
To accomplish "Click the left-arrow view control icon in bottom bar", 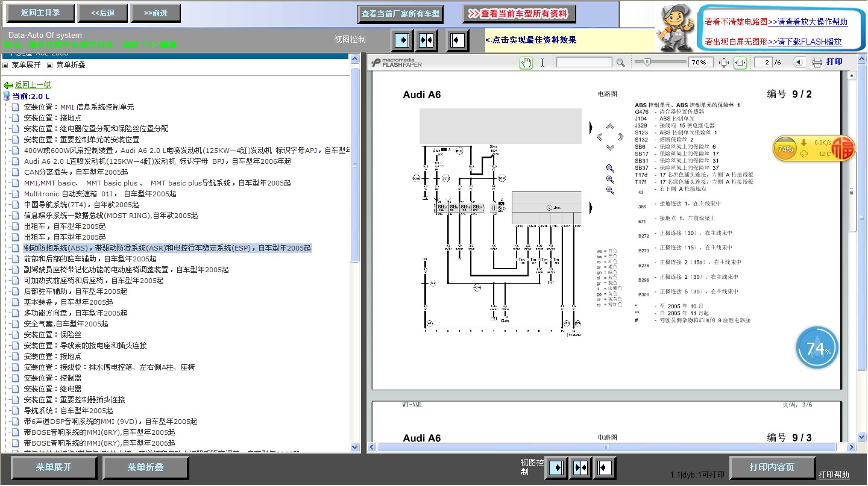I will click(605, 468).
